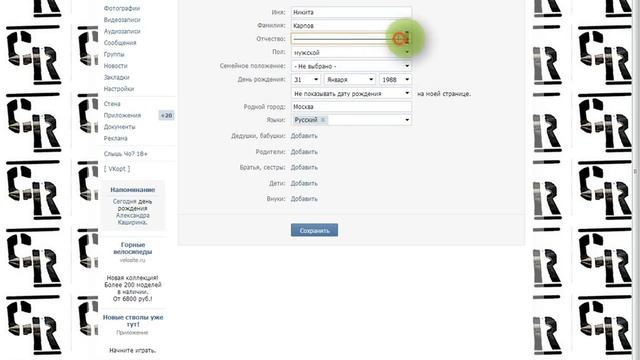
Task: Click the Новая коллекция ad description
Action: click(x=133, y=288)
